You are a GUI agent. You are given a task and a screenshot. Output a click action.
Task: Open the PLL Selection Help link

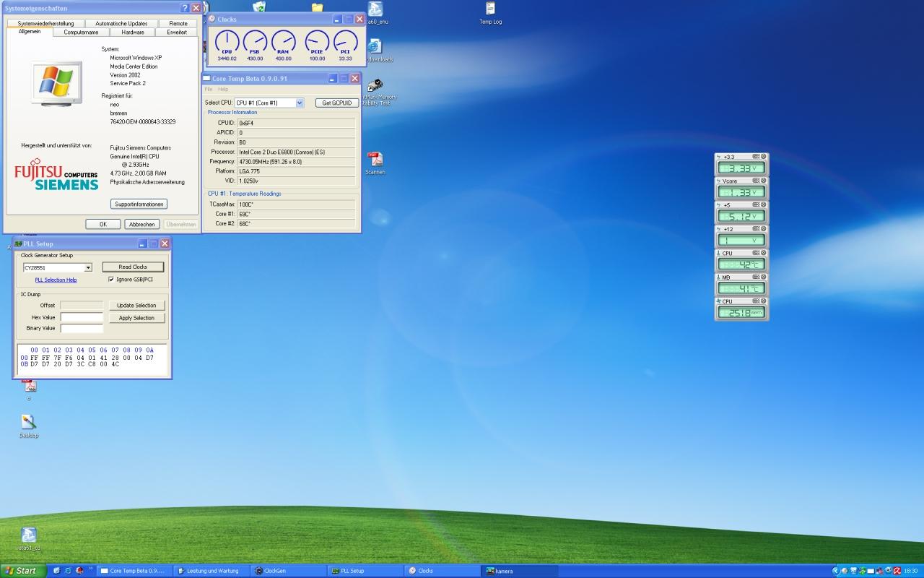click(x=56, y=280)
